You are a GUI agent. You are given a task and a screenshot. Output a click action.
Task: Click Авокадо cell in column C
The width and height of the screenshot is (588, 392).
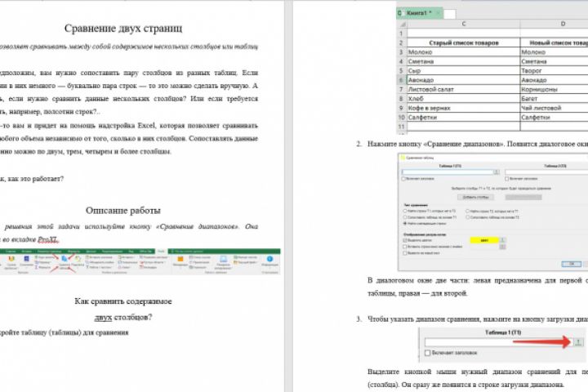coord(464,80)
